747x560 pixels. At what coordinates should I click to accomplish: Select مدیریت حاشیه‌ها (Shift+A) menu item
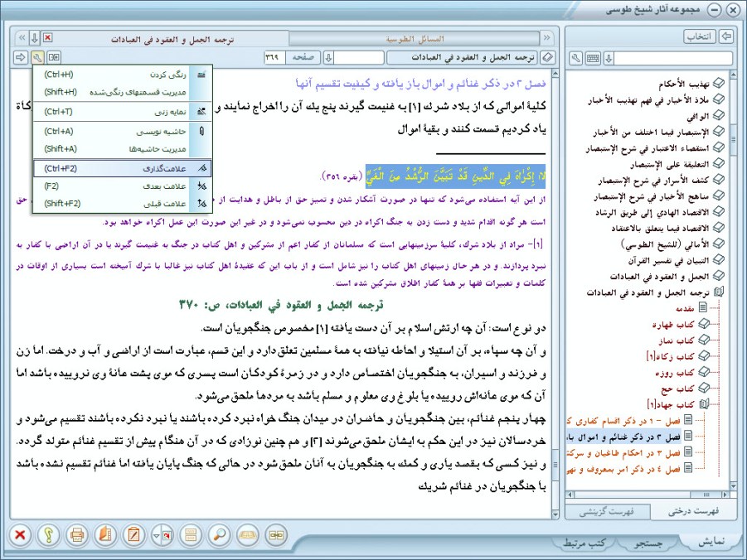(123, 149)
